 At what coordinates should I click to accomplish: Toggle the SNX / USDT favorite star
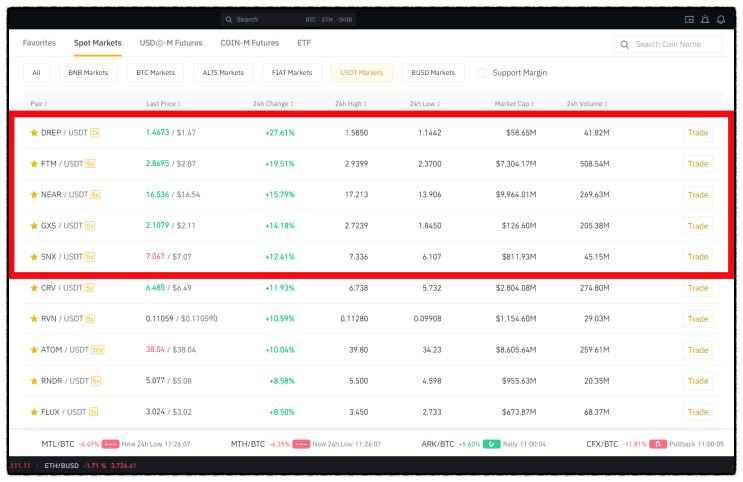(x=34, y=257)
